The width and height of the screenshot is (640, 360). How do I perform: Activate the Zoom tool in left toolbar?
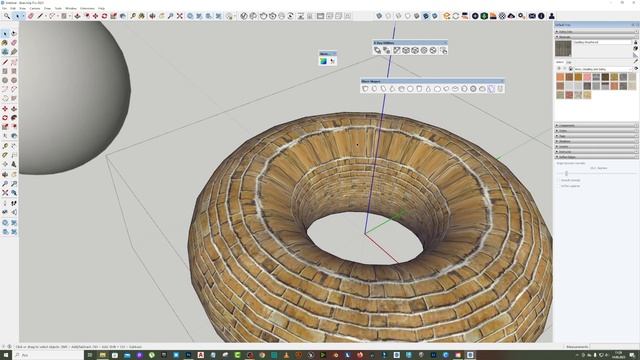pos(5,184)
